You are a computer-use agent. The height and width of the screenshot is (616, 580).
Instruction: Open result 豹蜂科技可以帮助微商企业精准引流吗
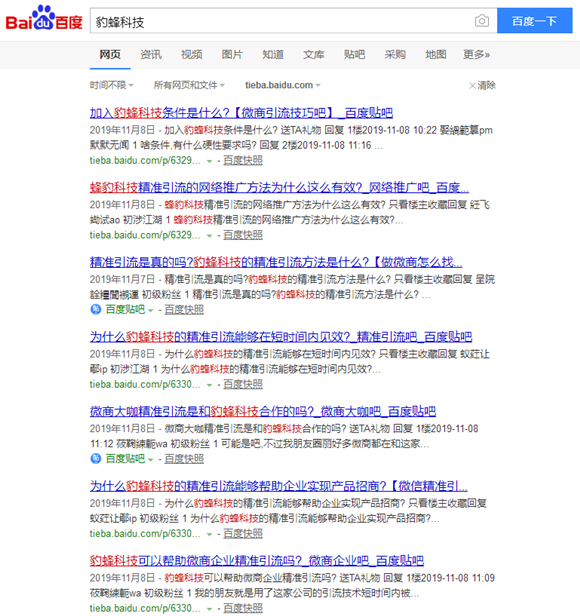click(x=257, y=561)
